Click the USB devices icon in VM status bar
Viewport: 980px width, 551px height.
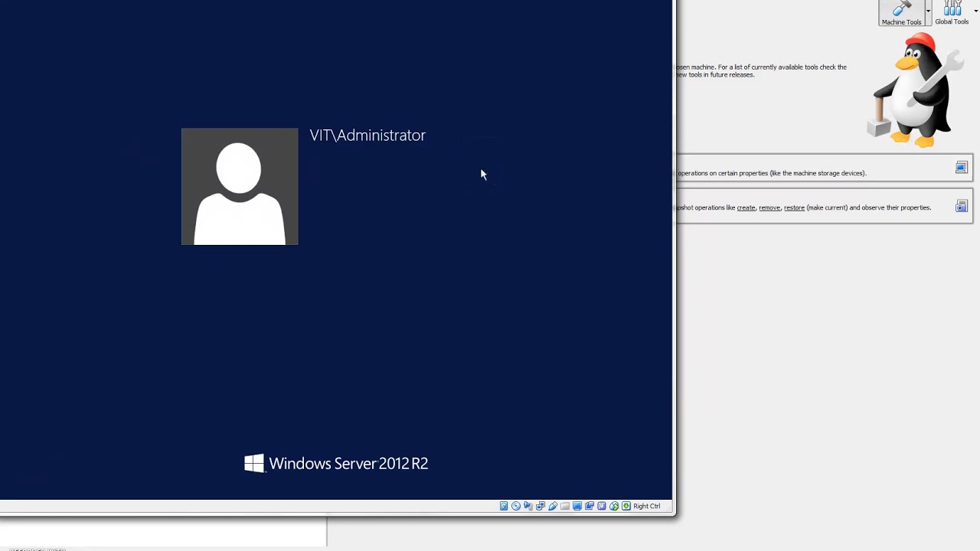(x=553, y=506)
